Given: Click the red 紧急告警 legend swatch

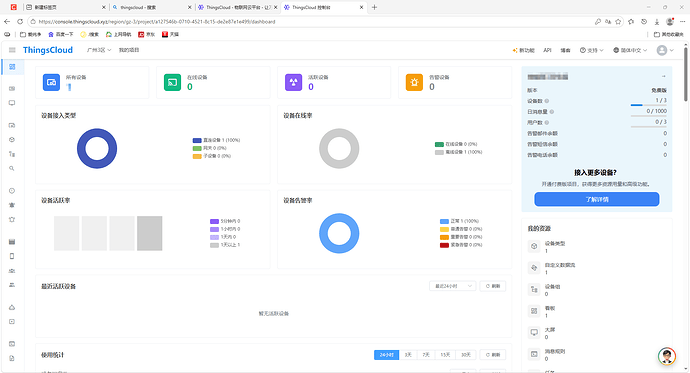Looking at the screenshot, I should pos(444,245).
